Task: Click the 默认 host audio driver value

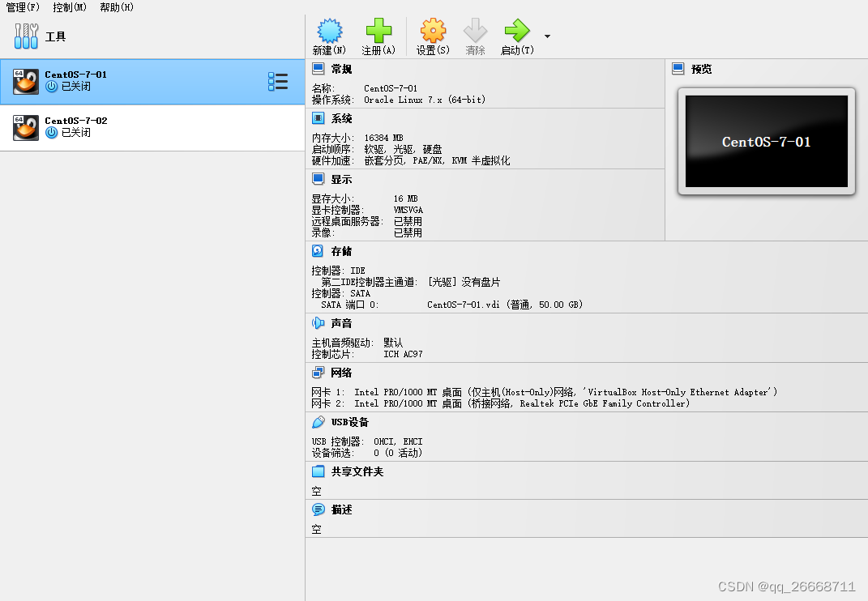Action: coord(393,343)
